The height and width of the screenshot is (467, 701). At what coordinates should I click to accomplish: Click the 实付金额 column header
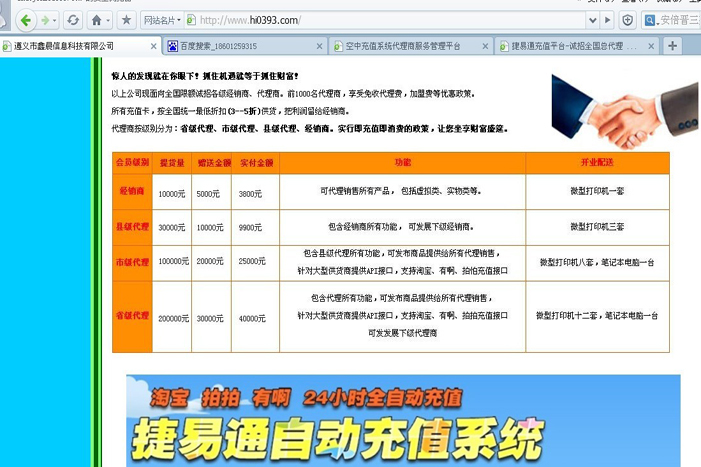point(256,163)
